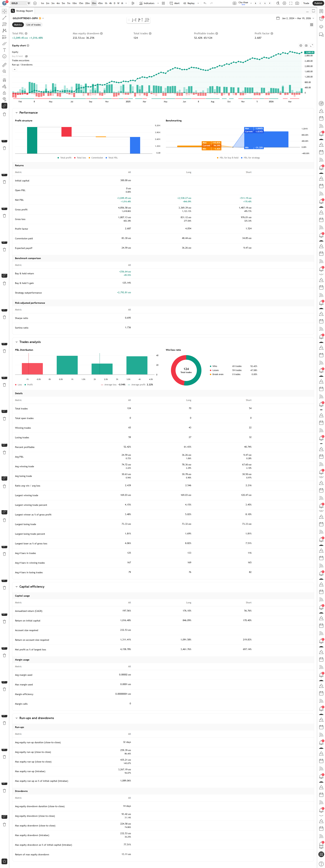Collapse the Run-ups and drawdowns section

click(17, 718)
